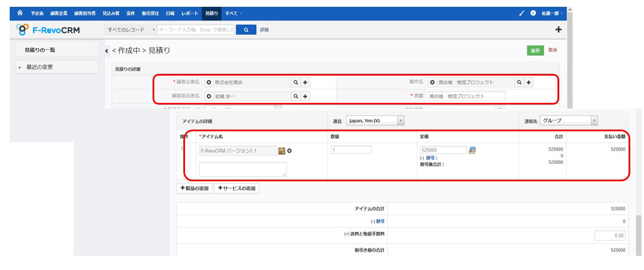Expand the 最近の変更 sidebar section
The image size is (644, 270).
tap(57, 67)
